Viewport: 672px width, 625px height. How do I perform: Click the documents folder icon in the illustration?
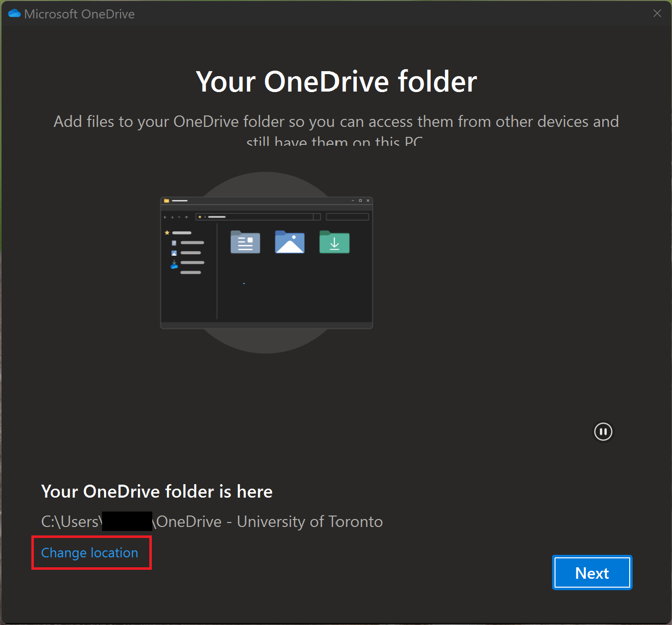pyautogui.click(x=245, y=242)
